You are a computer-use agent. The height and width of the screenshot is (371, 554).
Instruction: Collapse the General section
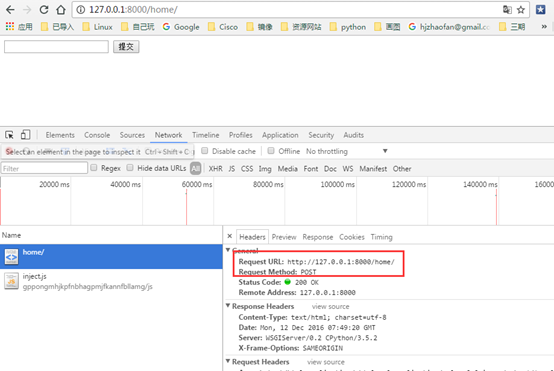228,250
